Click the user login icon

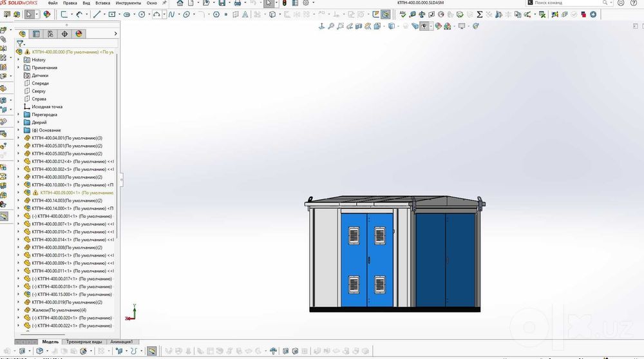click(x=621, y=3)
